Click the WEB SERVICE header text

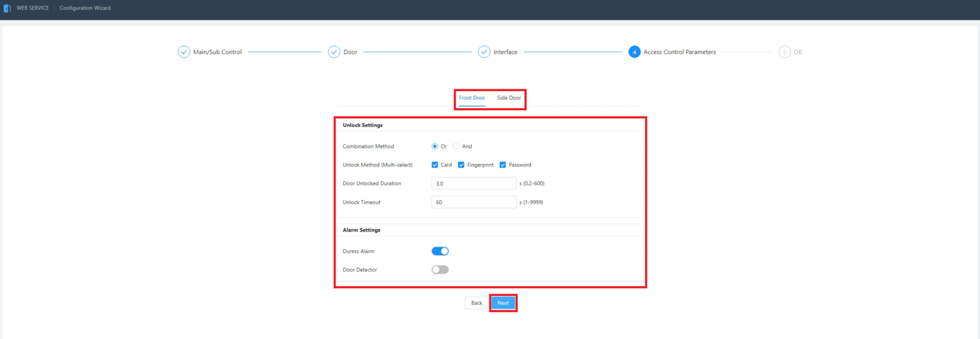tap(32, 8)
